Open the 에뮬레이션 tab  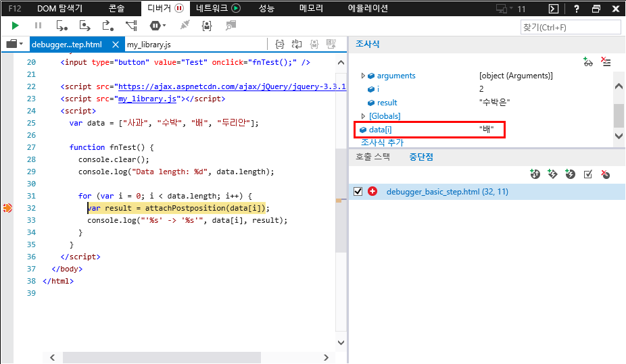pos(368,8)
